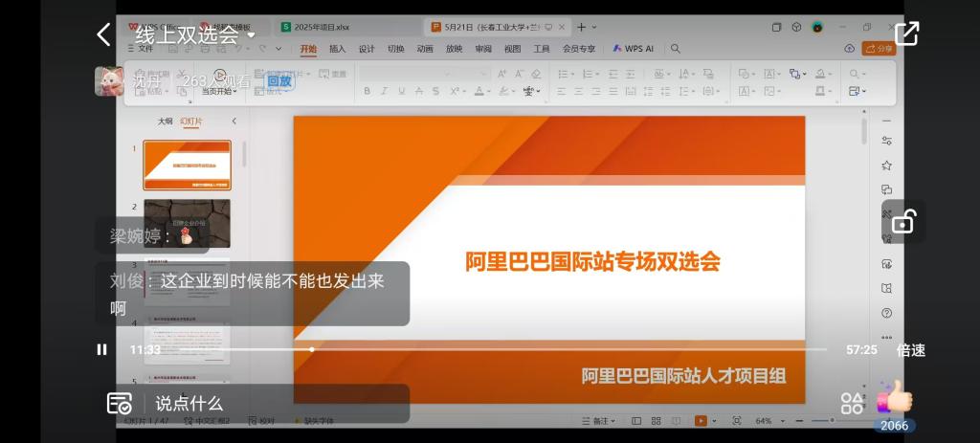Go back using the top-left arrow
980x443 pixels.
[x=103, y=35]
